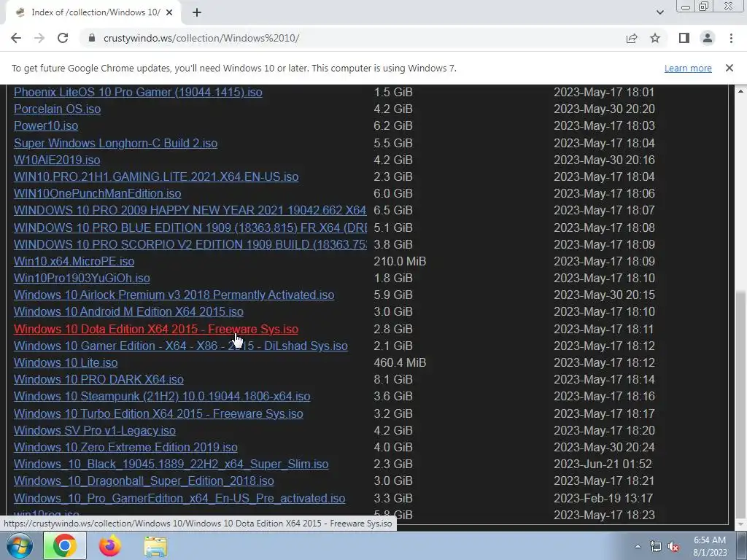Screen dimensions: 747x560
Task: Click the vertical scrollbar thumb
Action: pyautogui.click(x=741, y=403)
